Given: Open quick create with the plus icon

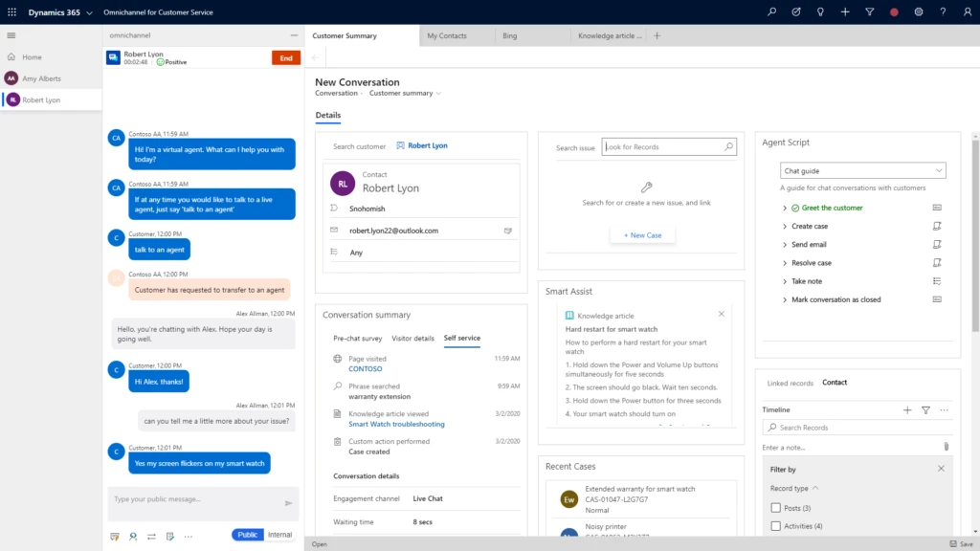Looking at the screenshot, I should (x=845, y=11).
